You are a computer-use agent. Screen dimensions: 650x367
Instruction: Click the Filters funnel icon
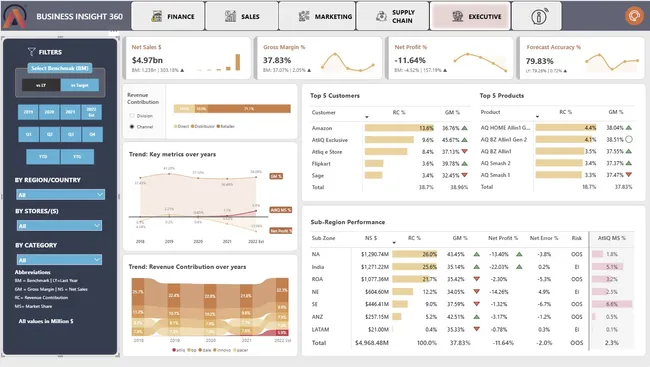click(32, 51)
